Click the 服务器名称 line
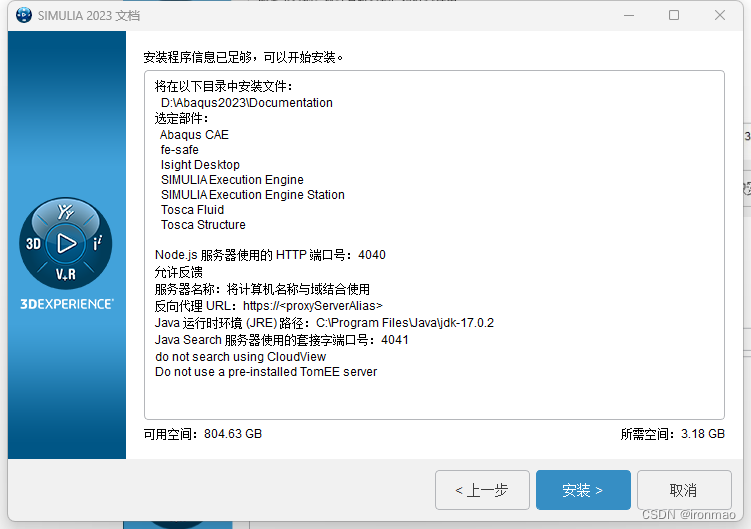 [262, 289]
